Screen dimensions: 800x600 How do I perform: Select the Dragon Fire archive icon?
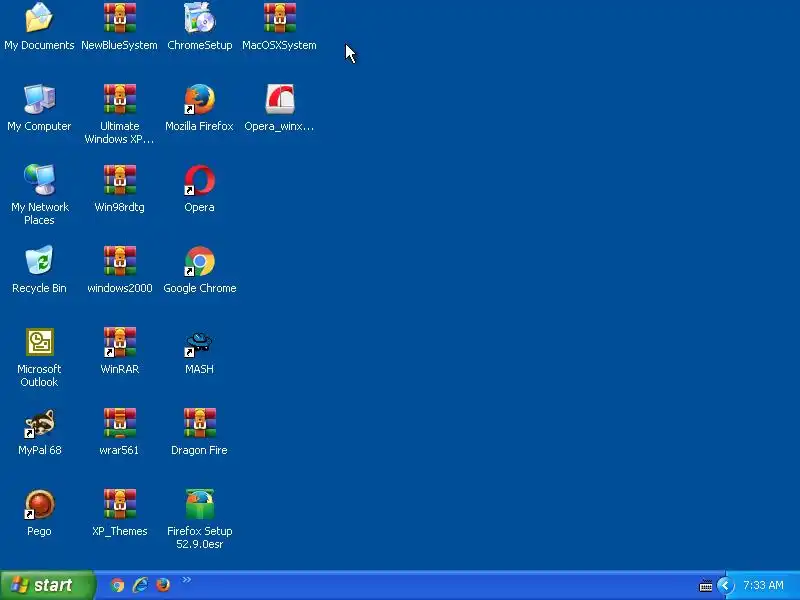click(199, 423)
